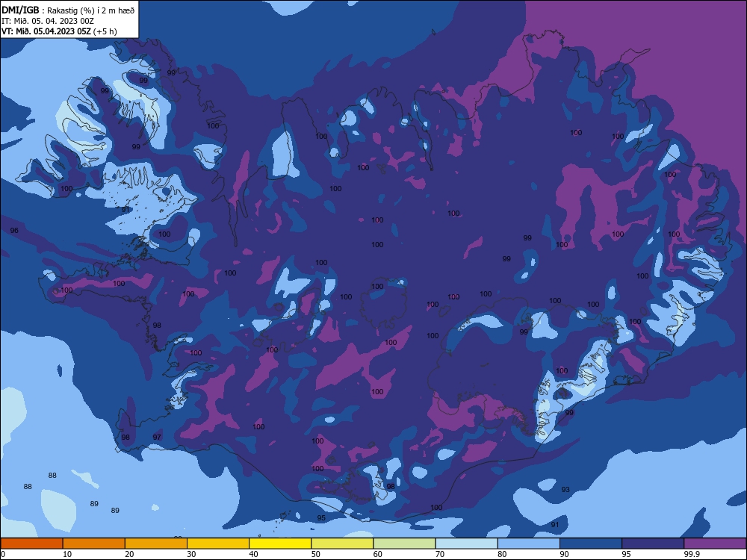Click the '0' legend scale label

3,554
